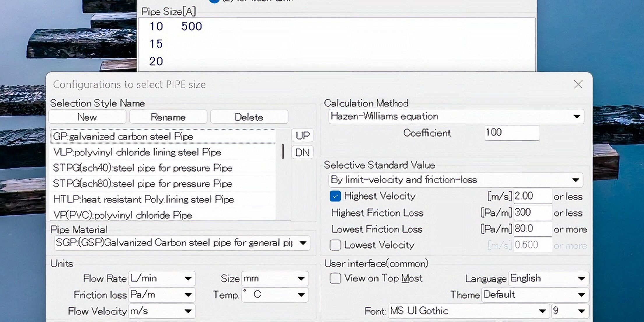Click the Delete style button
The height and width of the screenshot is (322, 644).
(x=249, y=117)
